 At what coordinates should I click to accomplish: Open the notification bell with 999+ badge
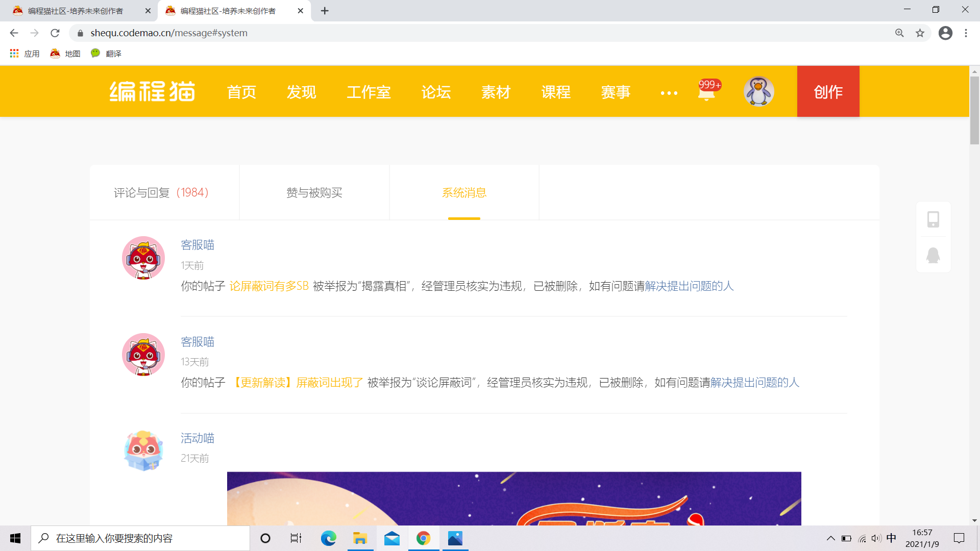708,91
